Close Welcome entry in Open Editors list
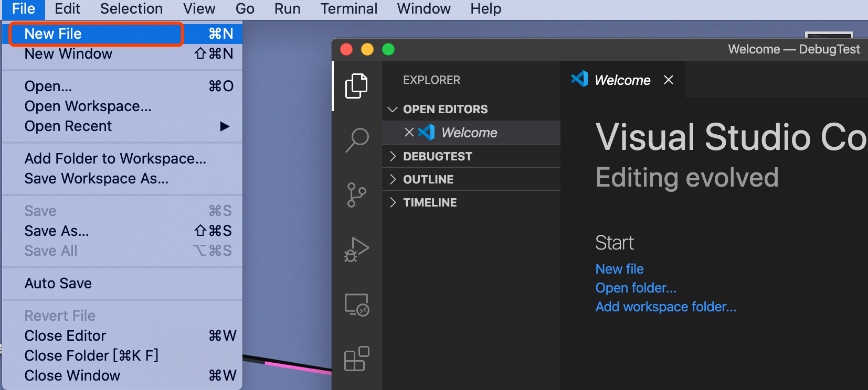 tap(409, 132)
